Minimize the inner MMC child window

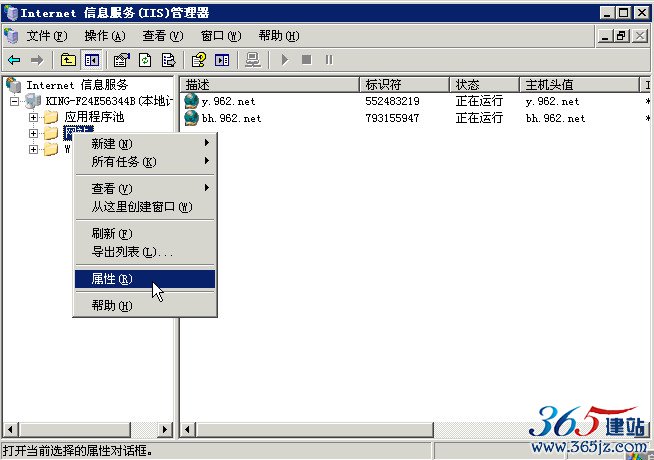point(605,36)
